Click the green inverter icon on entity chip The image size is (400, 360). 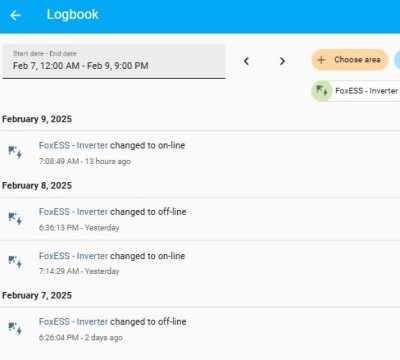coord(322,91)
